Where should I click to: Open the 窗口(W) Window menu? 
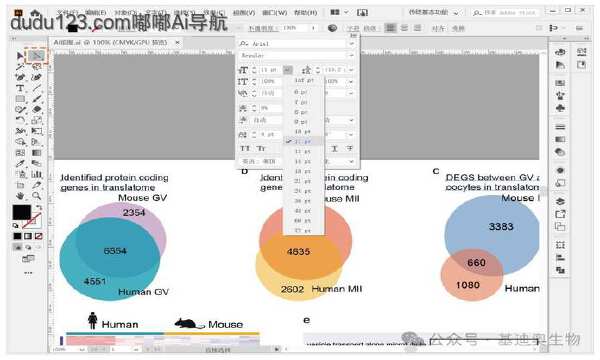(274, 13)
